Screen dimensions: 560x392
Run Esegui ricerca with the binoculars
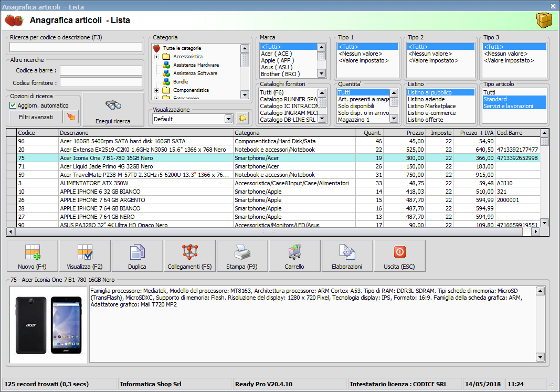pos(113,110)
